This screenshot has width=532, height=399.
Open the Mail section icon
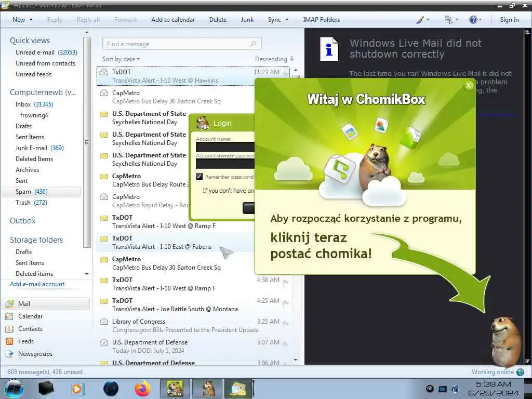coord(9,303)
